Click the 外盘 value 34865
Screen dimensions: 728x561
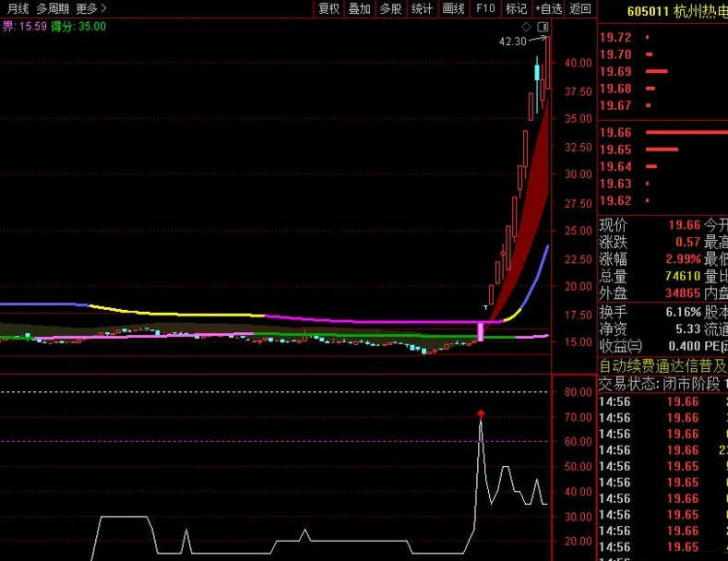tap(683, 293)
